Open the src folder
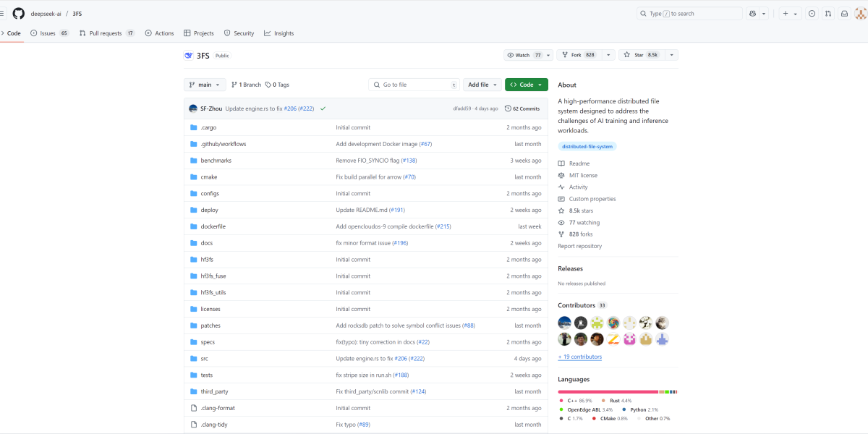This screenshot has width=868, height=434. point(205,358)
